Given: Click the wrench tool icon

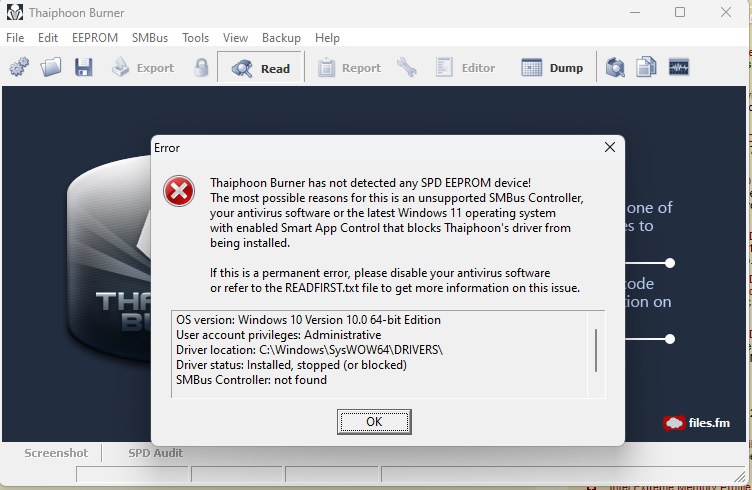Looking at the screenshot, I should pyautogui.click(x=407, y=68).
